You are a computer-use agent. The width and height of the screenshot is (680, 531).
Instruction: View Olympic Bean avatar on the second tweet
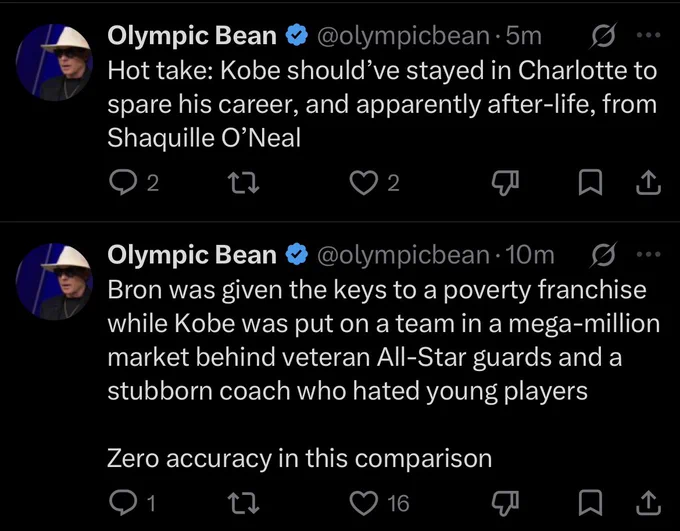(54, 282)
